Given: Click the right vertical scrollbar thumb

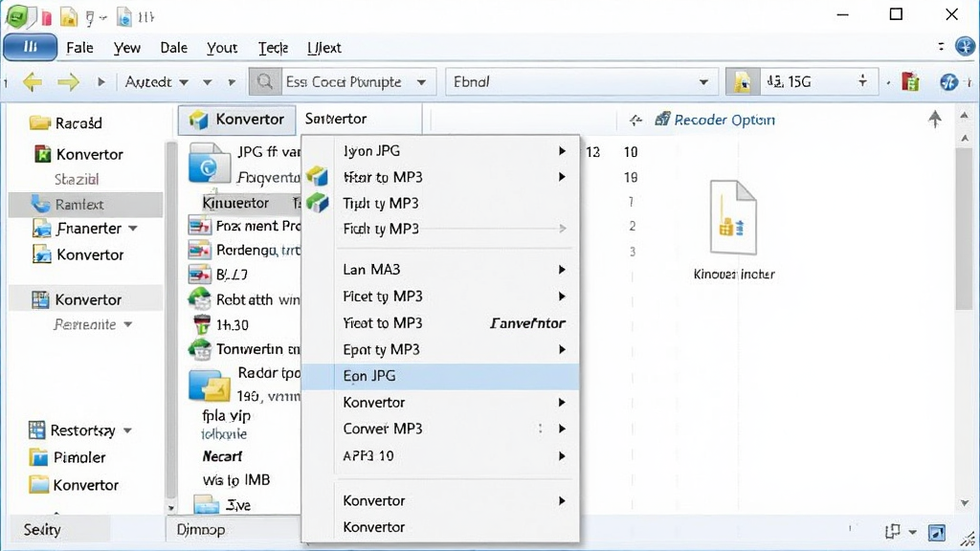Looking at the screenshot, I should [x=964, y=228].
